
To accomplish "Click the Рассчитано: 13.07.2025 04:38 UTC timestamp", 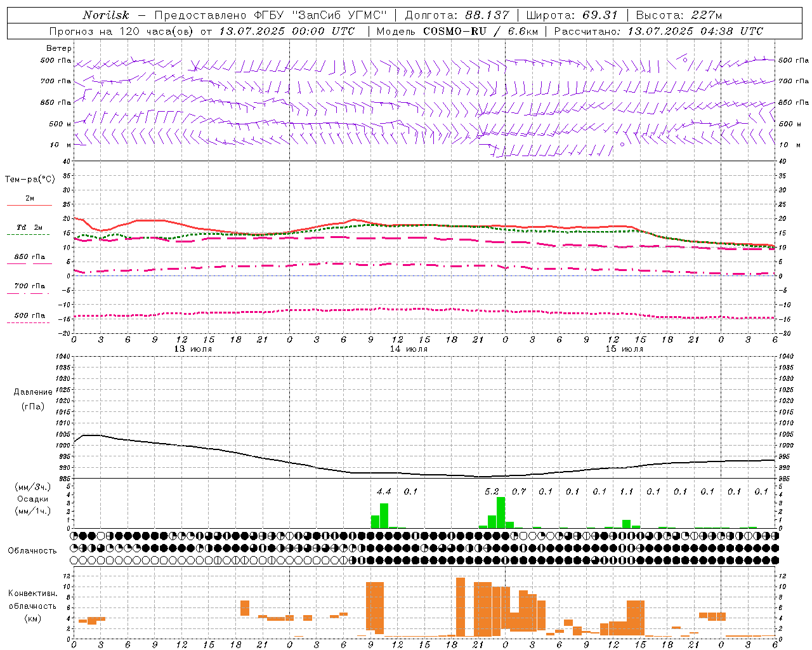I will [658, 31].
